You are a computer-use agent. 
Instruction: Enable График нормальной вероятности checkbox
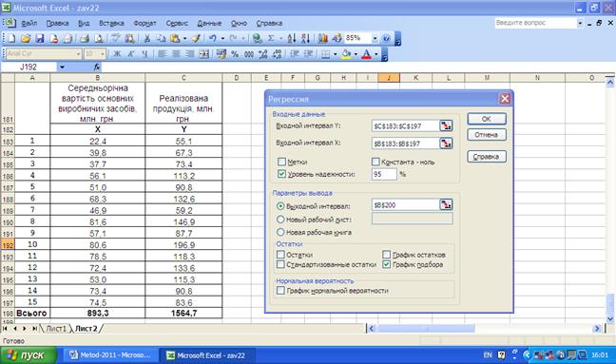280,291
